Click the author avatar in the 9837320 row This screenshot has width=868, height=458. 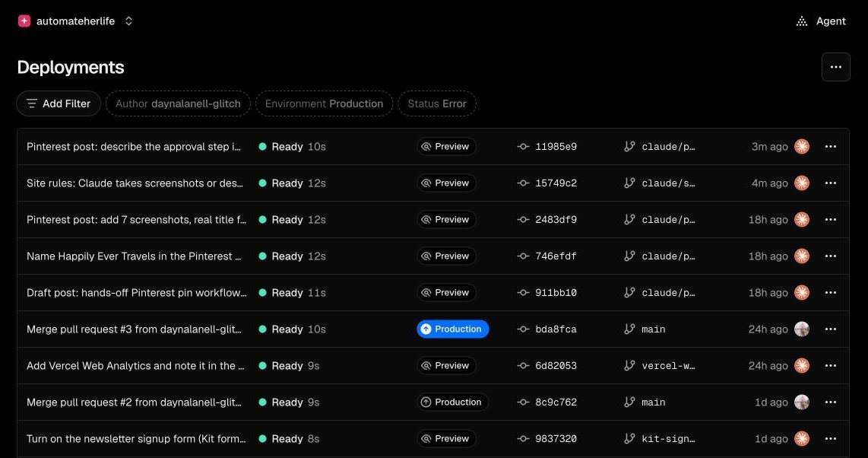802,439
